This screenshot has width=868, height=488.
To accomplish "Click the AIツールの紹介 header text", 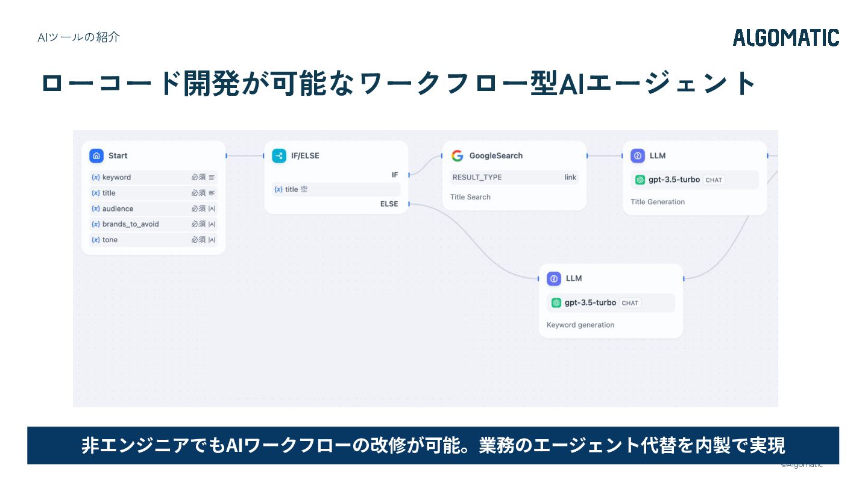I will click(79, 37).
